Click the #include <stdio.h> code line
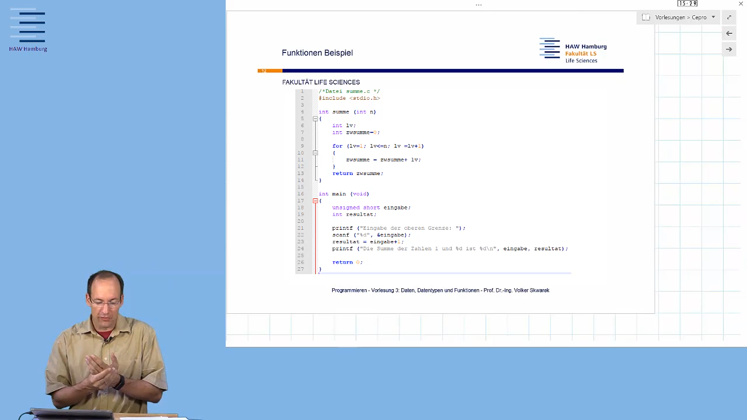747x420 pixels. (x=349, y=98)
